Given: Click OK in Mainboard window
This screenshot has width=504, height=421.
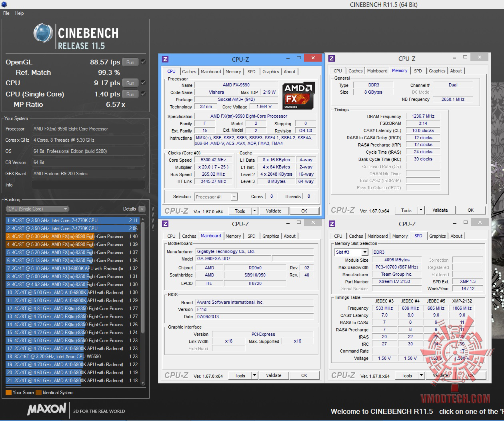Looking at the screenshot, I should pos(304,375).
